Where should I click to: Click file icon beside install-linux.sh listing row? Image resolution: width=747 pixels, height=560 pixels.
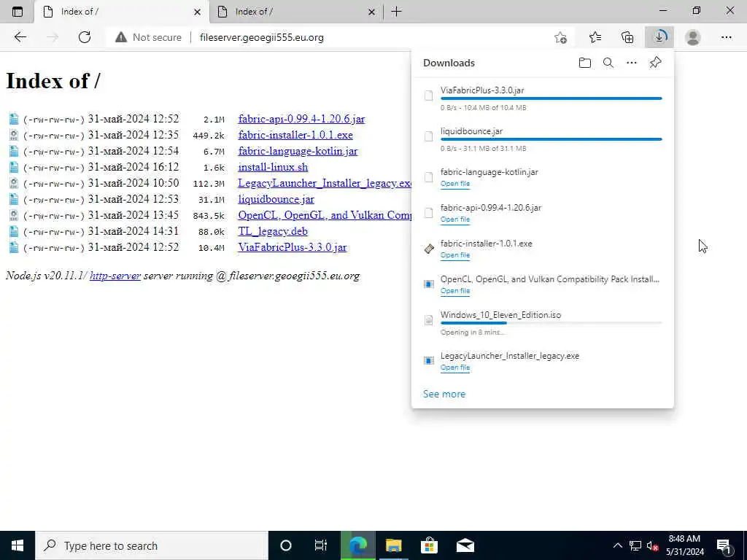(14, 167)
